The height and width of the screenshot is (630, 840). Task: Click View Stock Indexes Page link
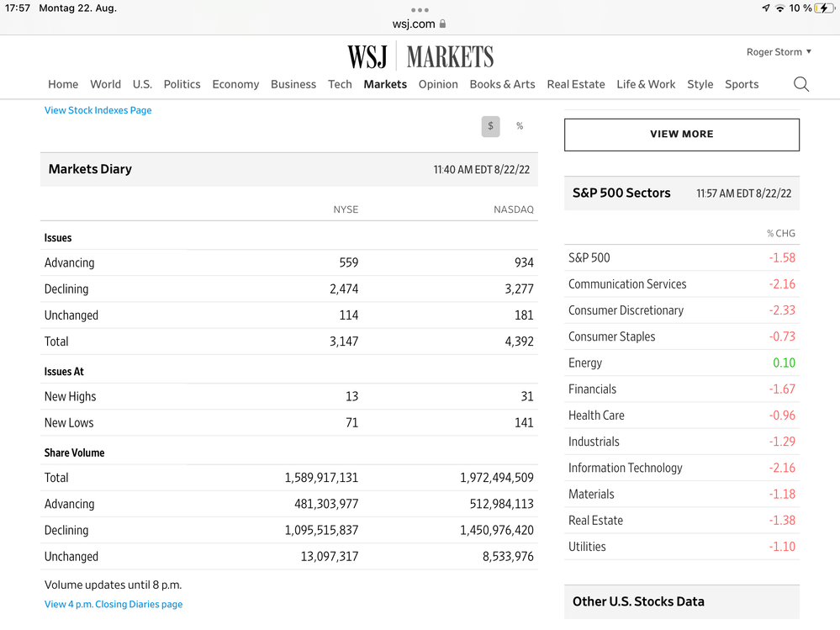point(98,110)
